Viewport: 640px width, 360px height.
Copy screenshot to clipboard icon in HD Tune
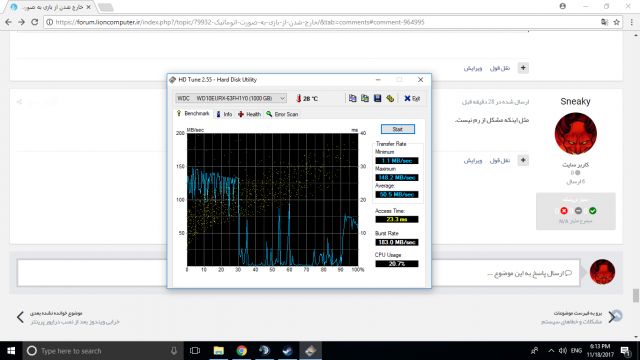pos(365,98)
